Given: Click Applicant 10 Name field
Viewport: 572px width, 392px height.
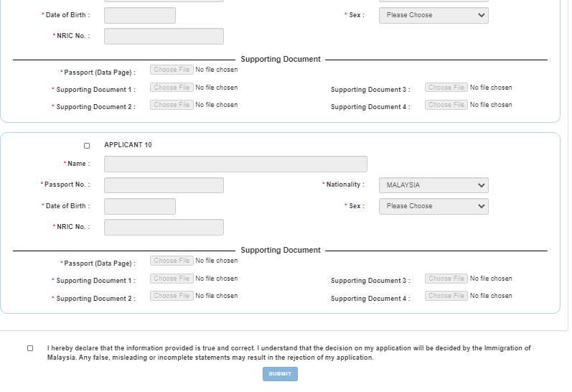Looking at the screenshot, I should (235, 164).
